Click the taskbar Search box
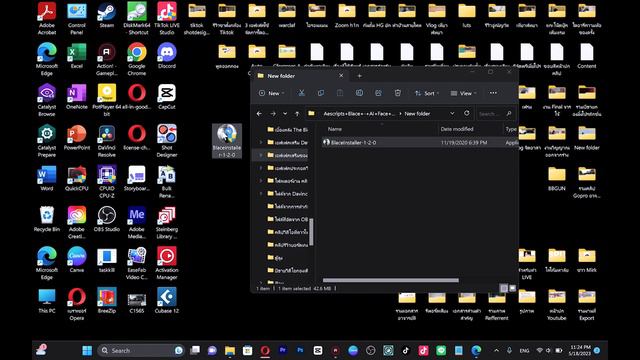Image resolution: width=640 pixels, height=360 pixels. [x=140, y=350]
